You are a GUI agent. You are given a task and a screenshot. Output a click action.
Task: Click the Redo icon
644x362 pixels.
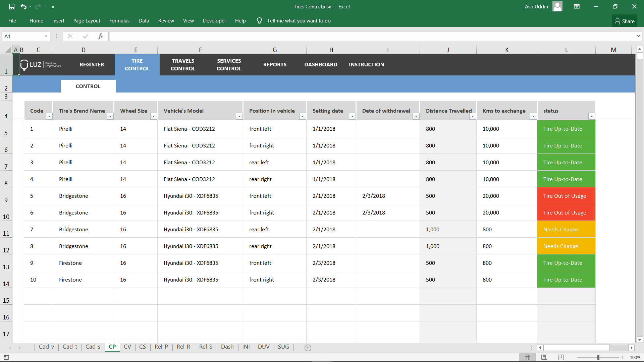[x=38, y=6]
